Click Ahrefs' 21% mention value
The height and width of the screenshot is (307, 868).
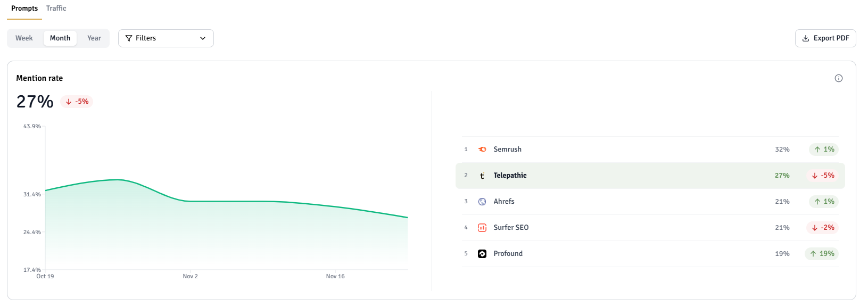click(x=782, y=202)
